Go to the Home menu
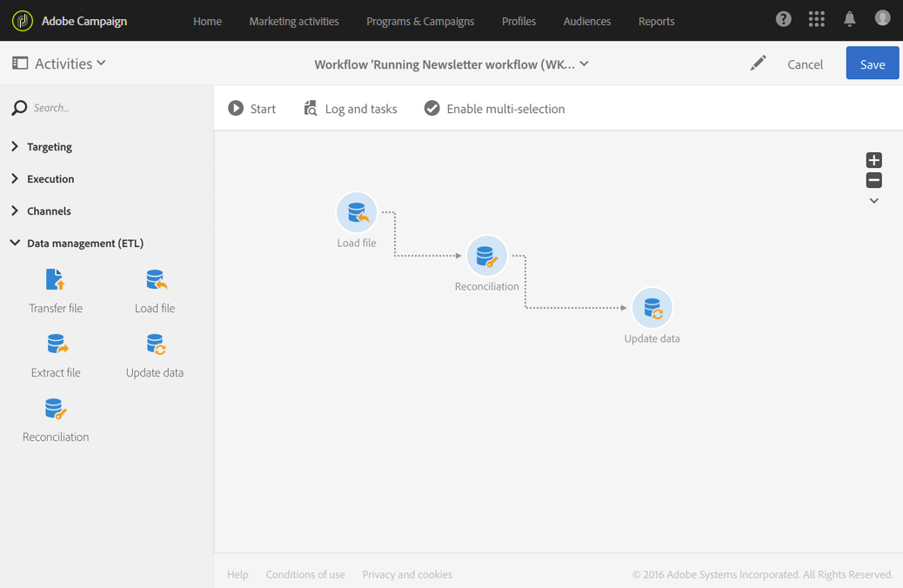Viewport: 903px width, 588px height. pos(207,21)
